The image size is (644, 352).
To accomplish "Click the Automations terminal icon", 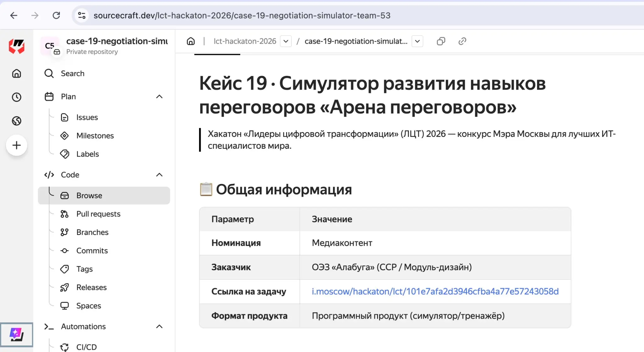I will (x=49, y=327).
